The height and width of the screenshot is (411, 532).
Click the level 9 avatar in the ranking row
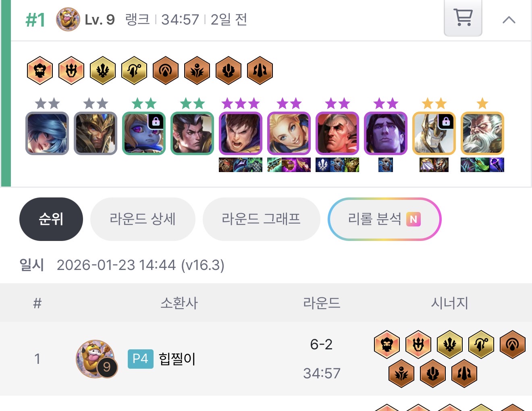point(96,359)
